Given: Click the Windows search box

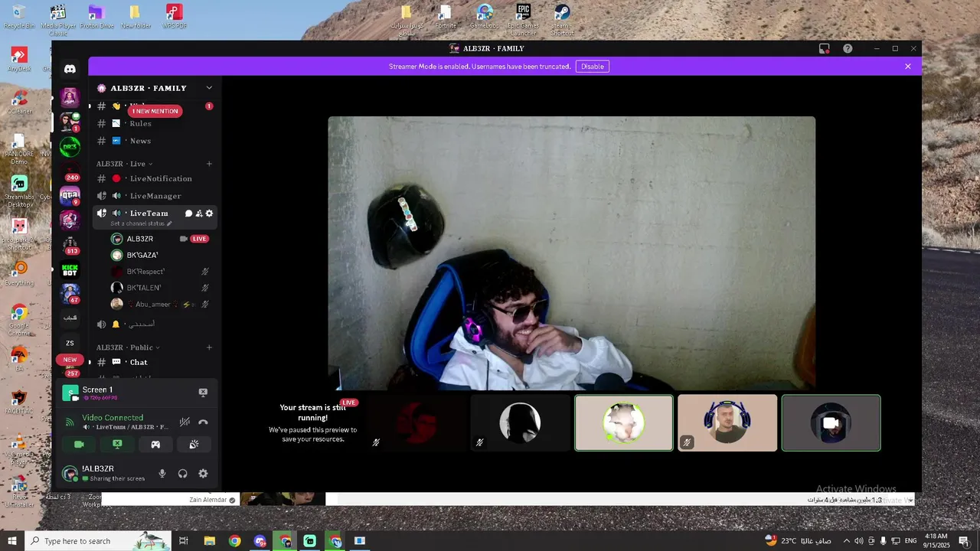Looking at the screenshot, I should pyautogui.click(x=98, y=541).
